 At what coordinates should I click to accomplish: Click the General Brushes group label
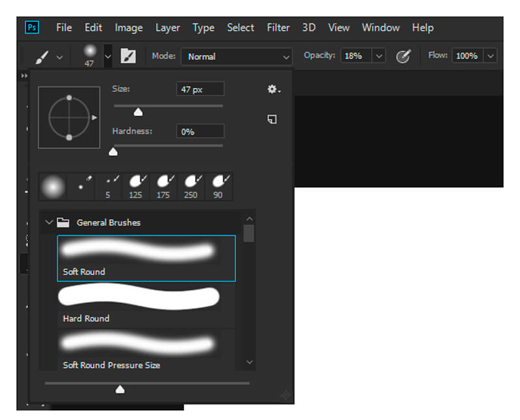pos(109,222)
